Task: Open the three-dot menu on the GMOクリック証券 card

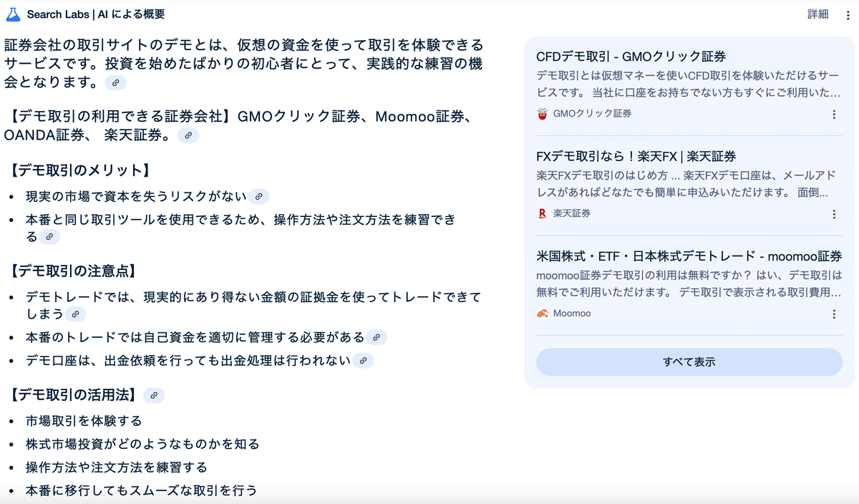Action: coord(833,114)
